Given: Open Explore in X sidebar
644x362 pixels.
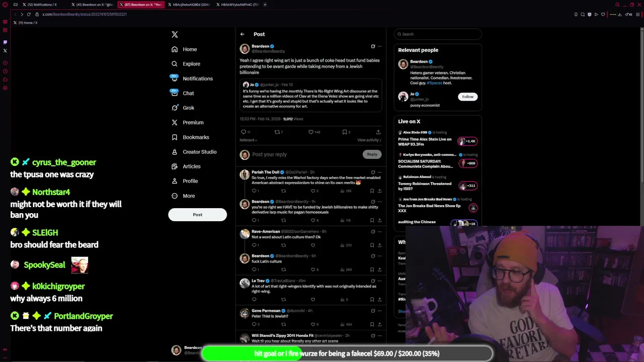Looking at the screenshot, I should pyautogui.click(x=186, y=64).
